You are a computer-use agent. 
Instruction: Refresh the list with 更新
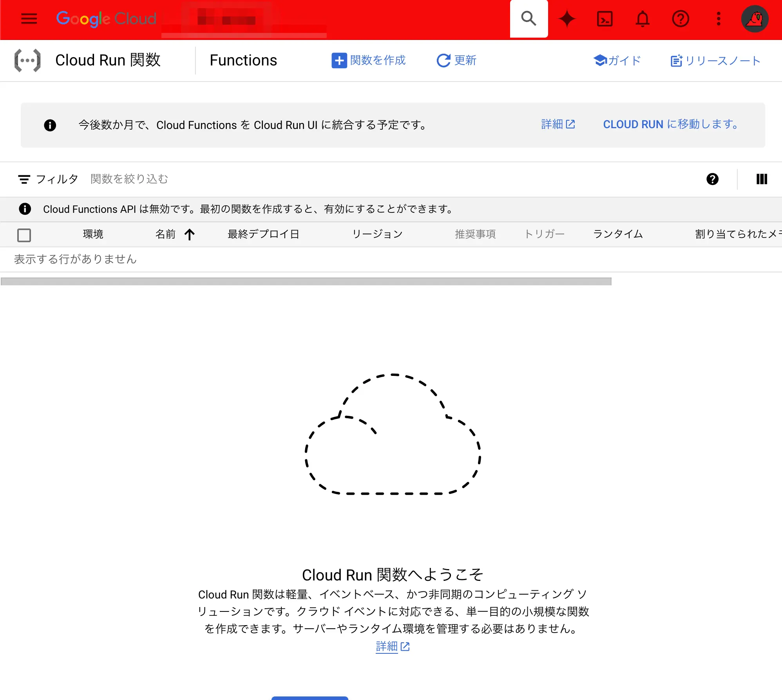click(x=456, y=60)
